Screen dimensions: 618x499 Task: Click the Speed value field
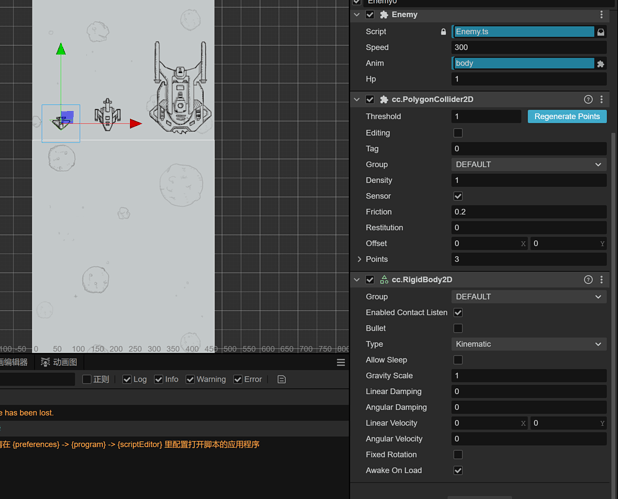tap(529, 47)
